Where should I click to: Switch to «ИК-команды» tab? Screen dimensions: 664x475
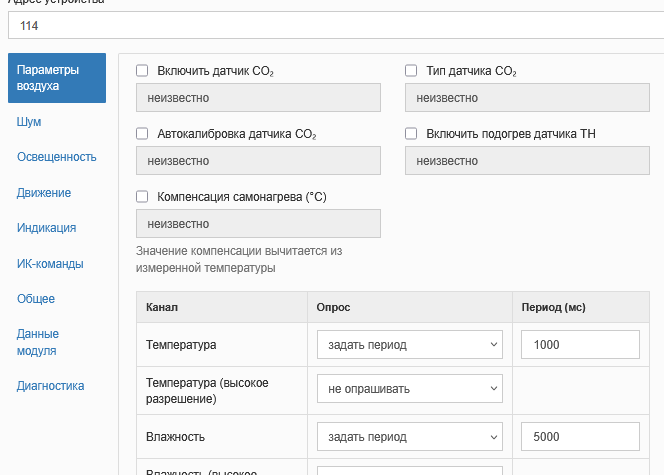[x=50, y=264]
